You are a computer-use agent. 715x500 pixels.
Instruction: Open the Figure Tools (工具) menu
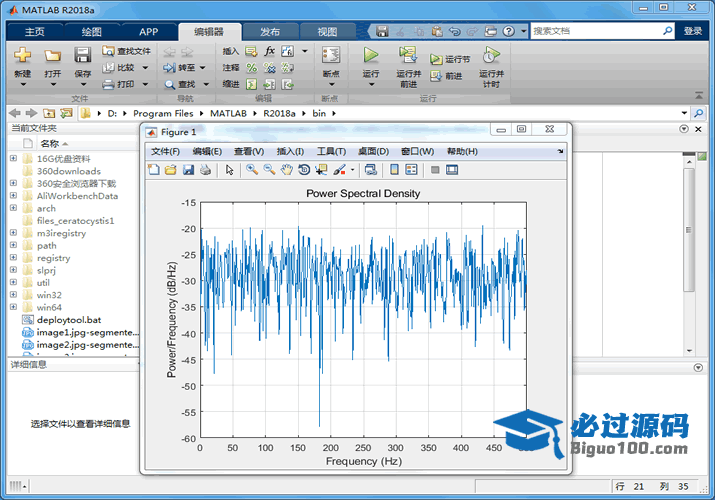(332, 151)
